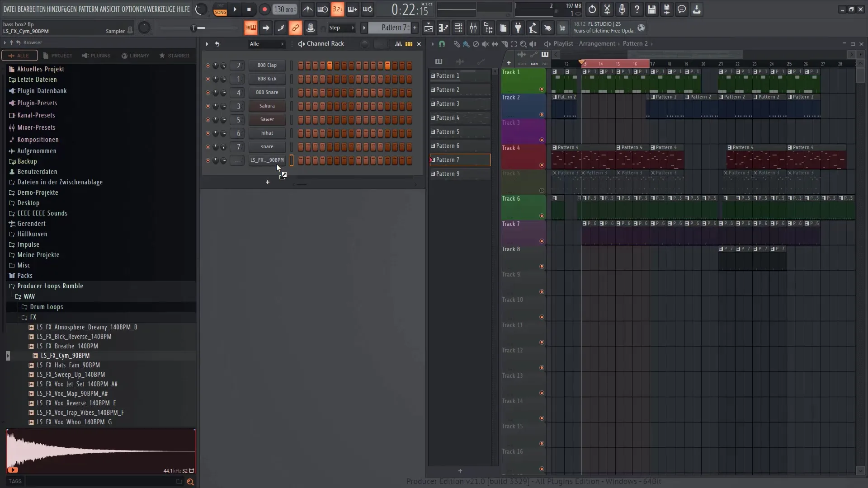Viewport: 868px width, 488px height.
Task: Toggle the 3.2.1 countdown before recording
Action: point(337,9)
